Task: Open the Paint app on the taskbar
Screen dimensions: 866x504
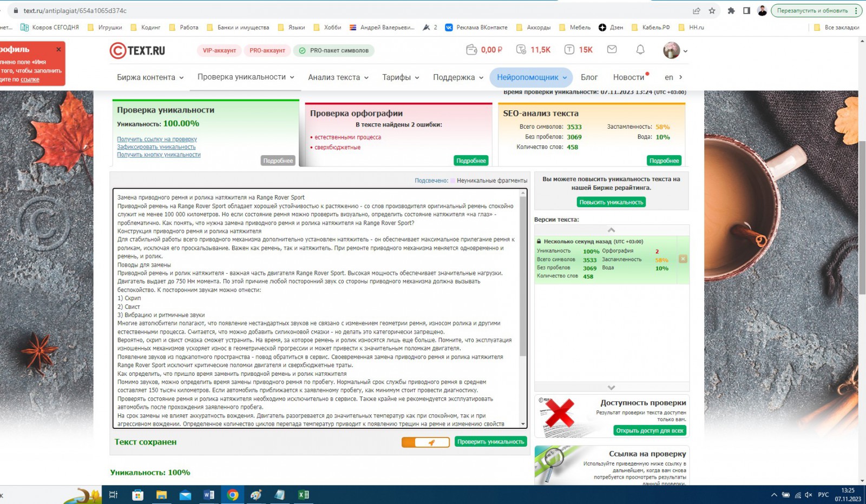Action: (256, 495)
